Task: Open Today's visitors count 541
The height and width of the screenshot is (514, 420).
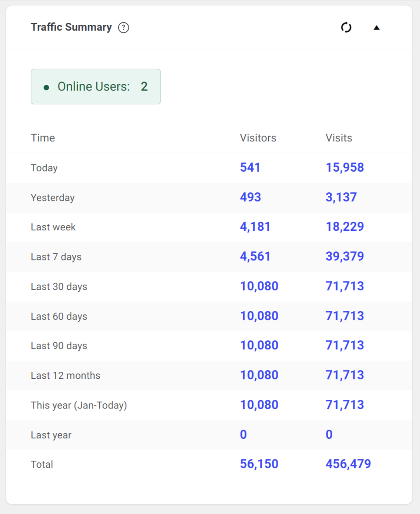Action: click(x=250, y=167)
